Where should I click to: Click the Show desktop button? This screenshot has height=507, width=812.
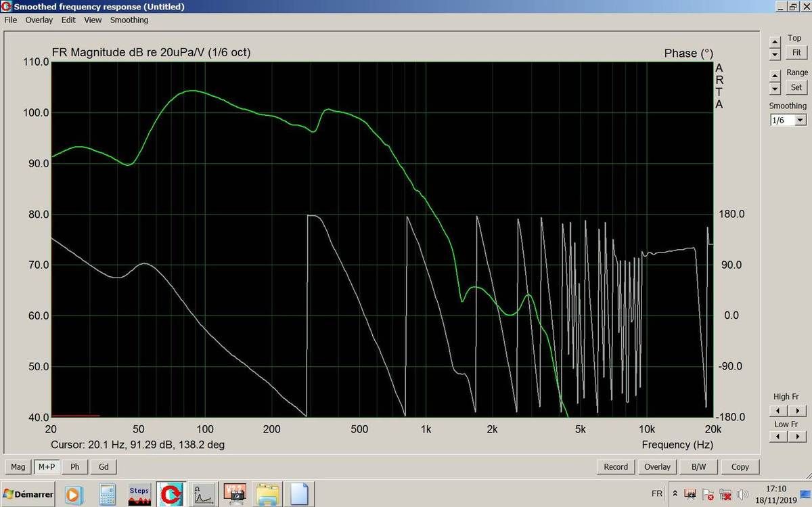(x=807, y=494)
